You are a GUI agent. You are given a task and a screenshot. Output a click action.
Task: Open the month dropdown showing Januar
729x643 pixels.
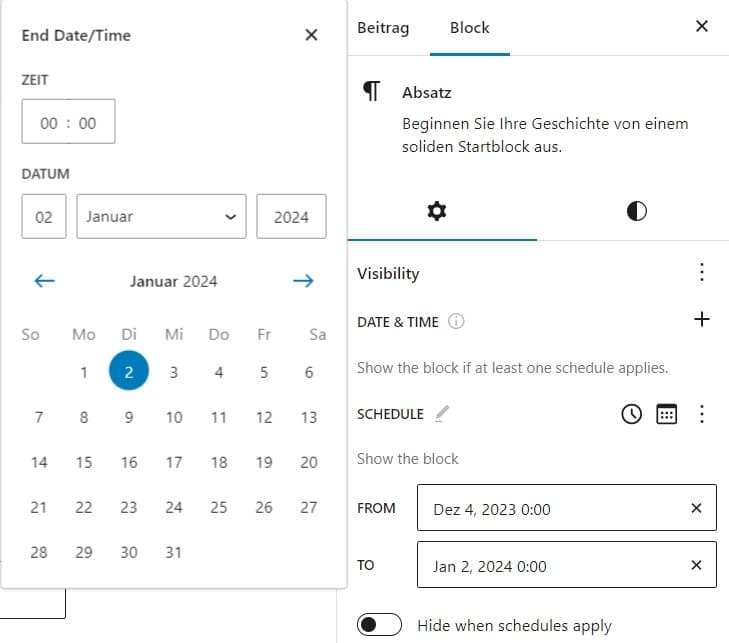click(161, 217)
